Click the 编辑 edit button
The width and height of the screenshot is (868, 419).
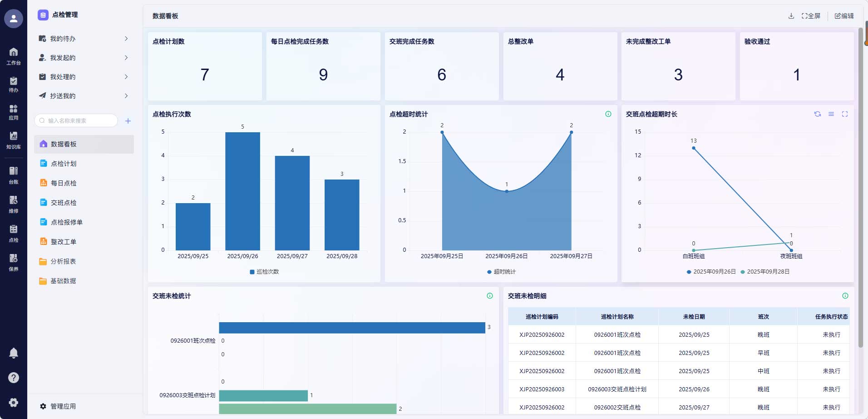pos(844,16)
